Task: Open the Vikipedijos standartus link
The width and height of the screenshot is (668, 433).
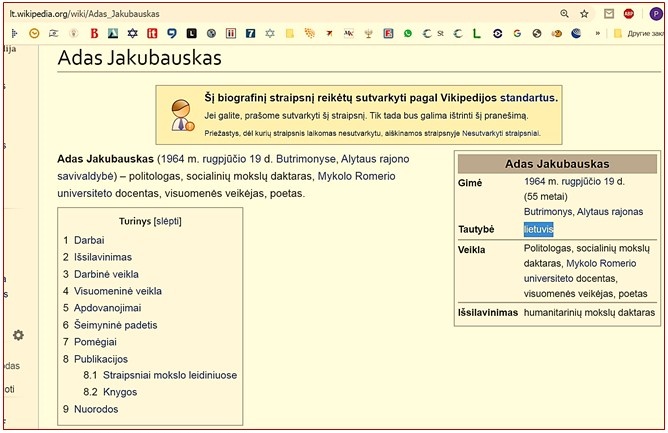Action: [x=499, y=97]
